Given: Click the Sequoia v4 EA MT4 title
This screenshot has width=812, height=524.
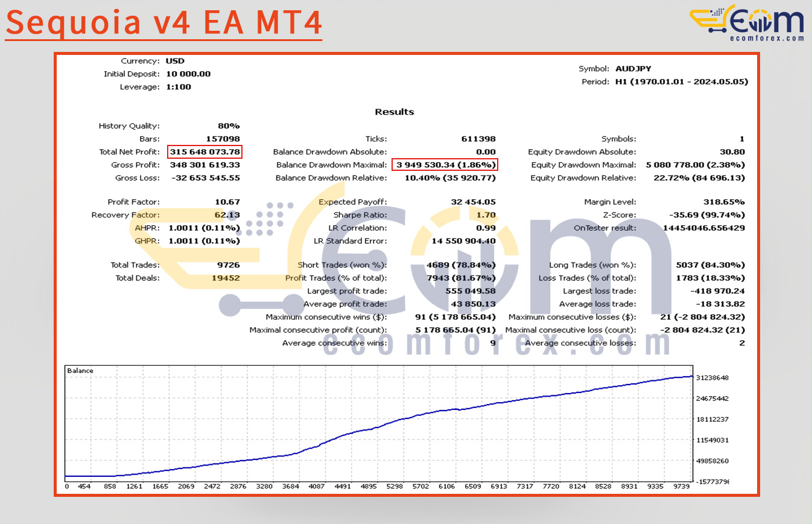Looking at the screenshot, I should (163, 22).
